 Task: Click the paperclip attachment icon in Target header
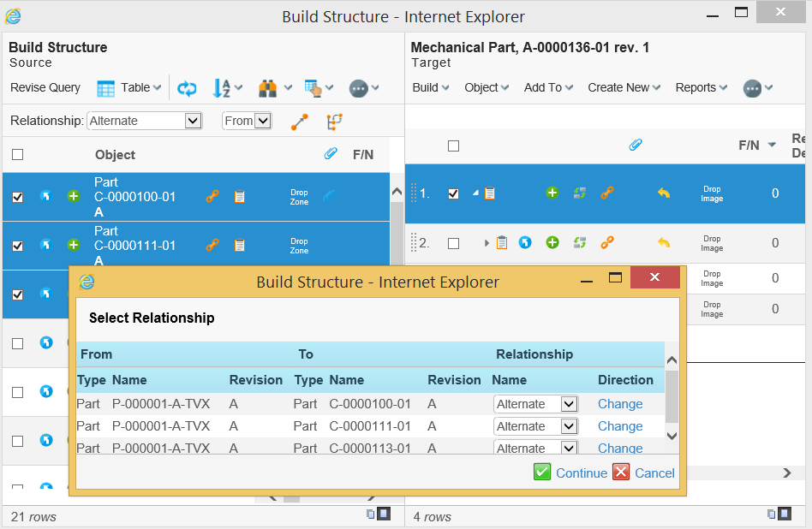tap(636, 146)
